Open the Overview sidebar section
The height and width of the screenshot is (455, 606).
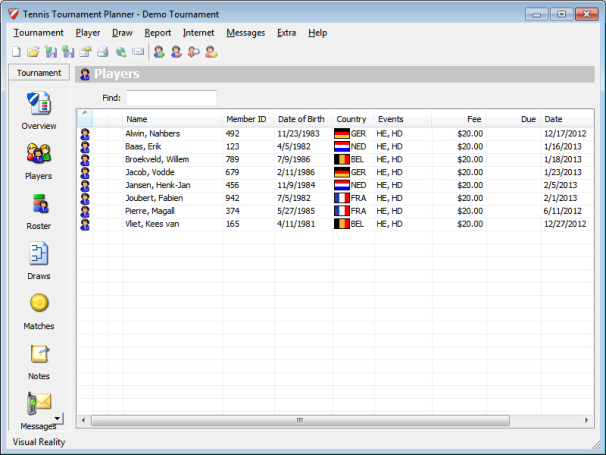click(39, 111)
